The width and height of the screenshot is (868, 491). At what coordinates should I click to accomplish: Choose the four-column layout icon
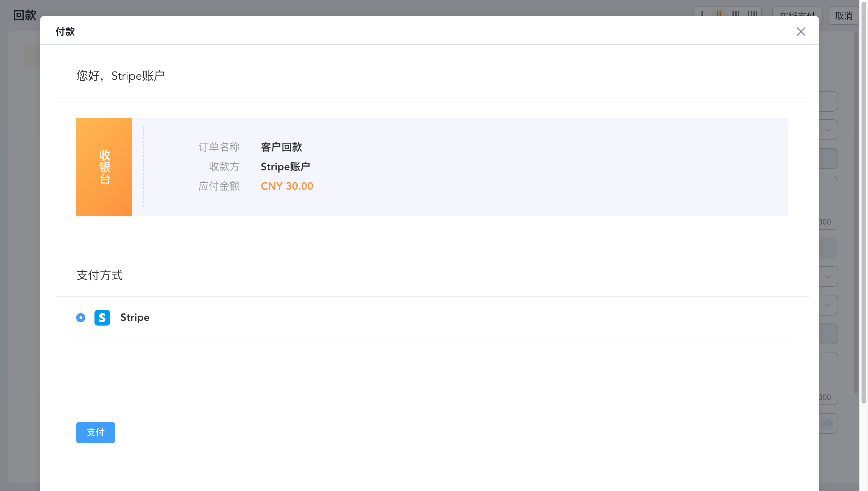[x=753, y=13]
